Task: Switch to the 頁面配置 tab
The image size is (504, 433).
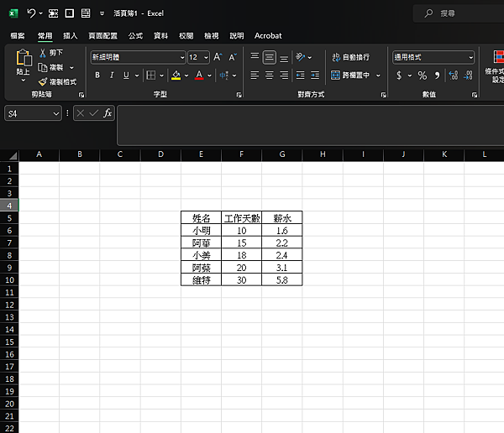Action: point(102,35)
